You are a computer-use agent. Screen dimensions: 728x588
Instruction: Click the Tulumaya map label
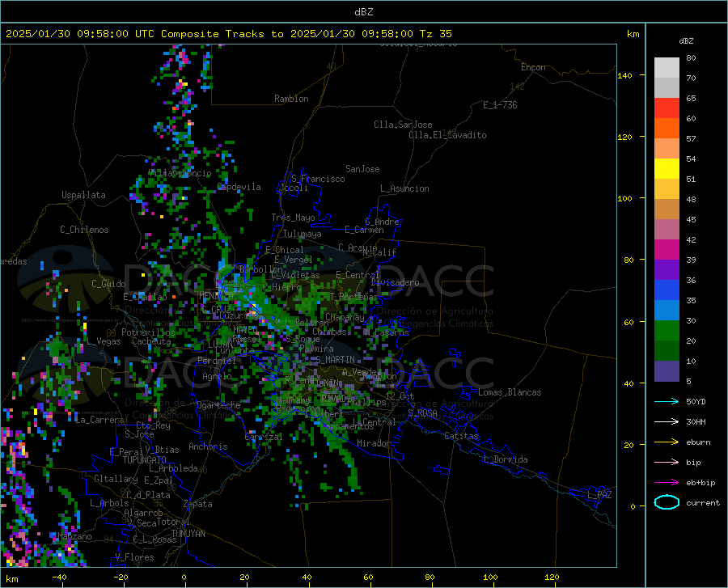click(x=303, y=234)
